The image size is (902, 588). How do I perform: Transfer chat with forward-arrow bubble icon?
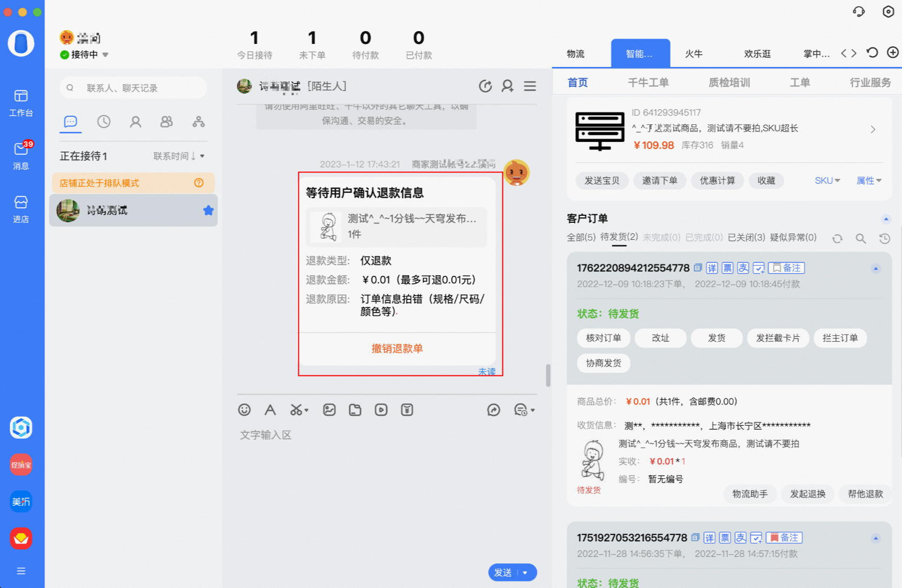click(493, 410)
